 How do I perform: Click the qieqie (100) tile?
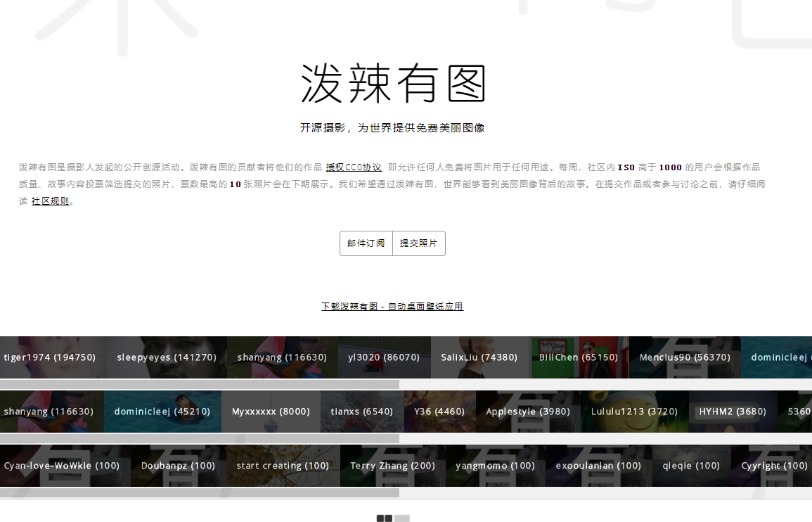[x=692, y=466]
